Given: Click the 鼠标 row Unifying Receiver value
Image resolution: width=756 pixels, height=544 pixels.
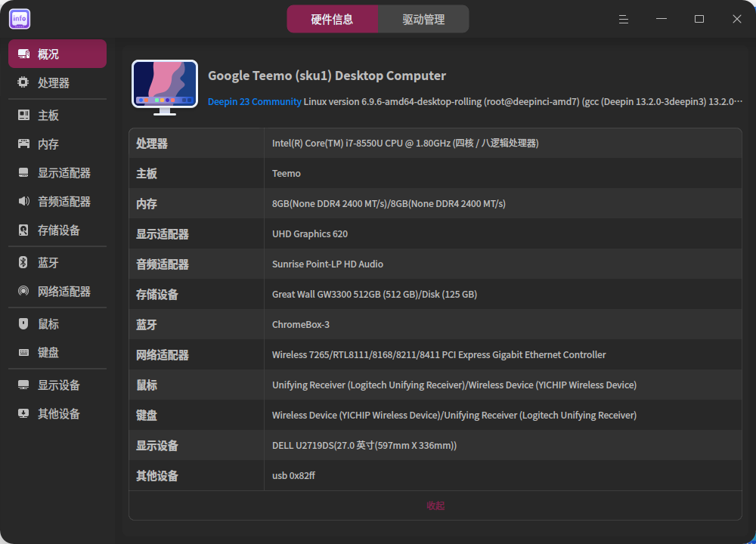Looking at the screenshot, I should click(x=454, y=385).
